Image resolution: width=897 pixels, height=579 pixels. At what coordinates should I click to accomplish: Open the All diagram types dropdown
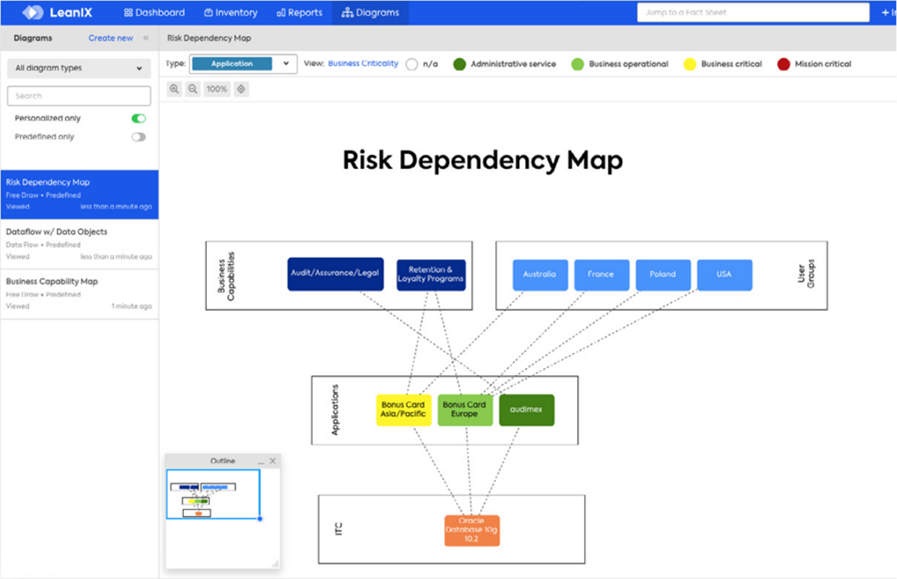coord(79,68)
